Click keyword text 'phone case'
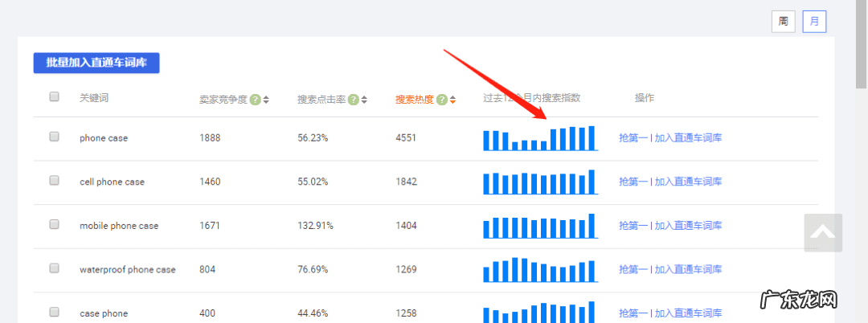 (104, 138)
